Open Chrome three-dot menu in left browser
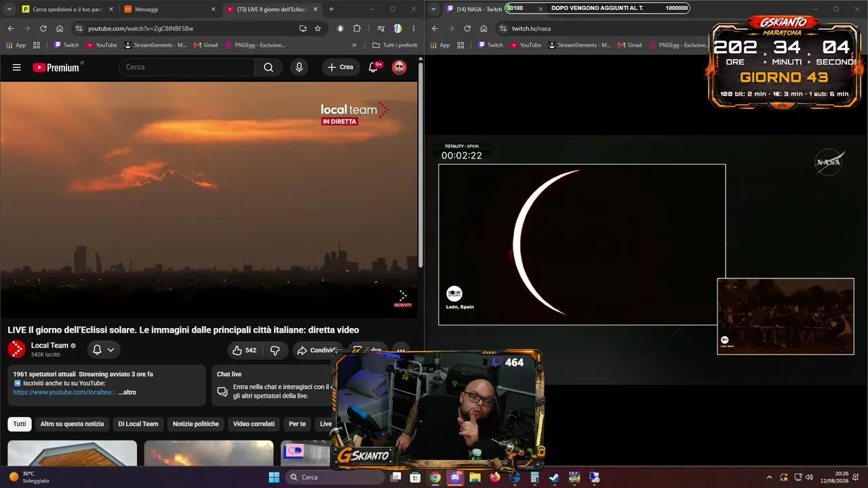This screenshot has height=488, width=868. point(414,28)
